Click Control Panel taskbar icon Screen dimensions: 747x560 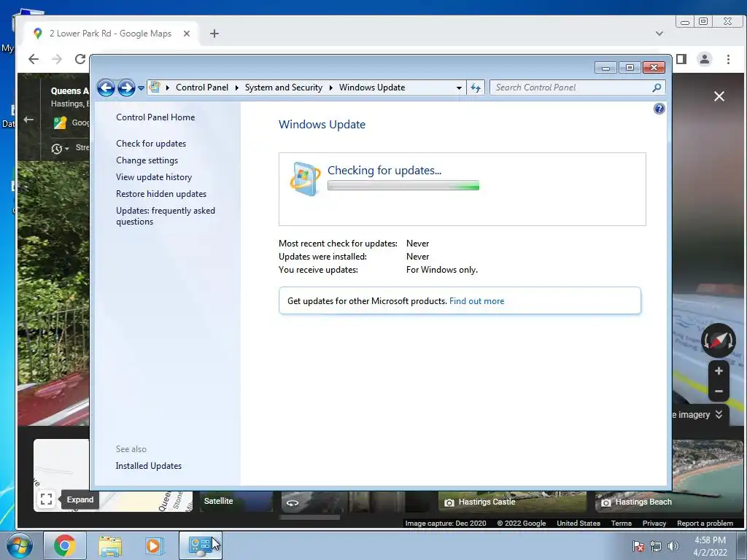pyautogui.click(x=200, y=545)
